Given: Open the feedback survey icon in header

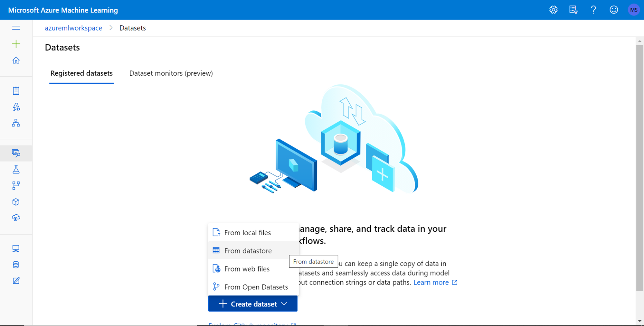Looking at the screenshot, I should pos(573,10).
